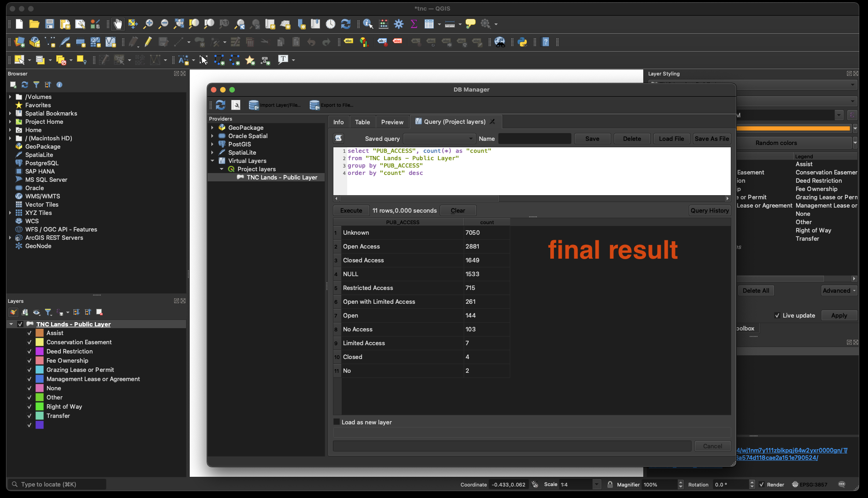Expand GeoPackage provider in DB Manager

coord(212,127)
